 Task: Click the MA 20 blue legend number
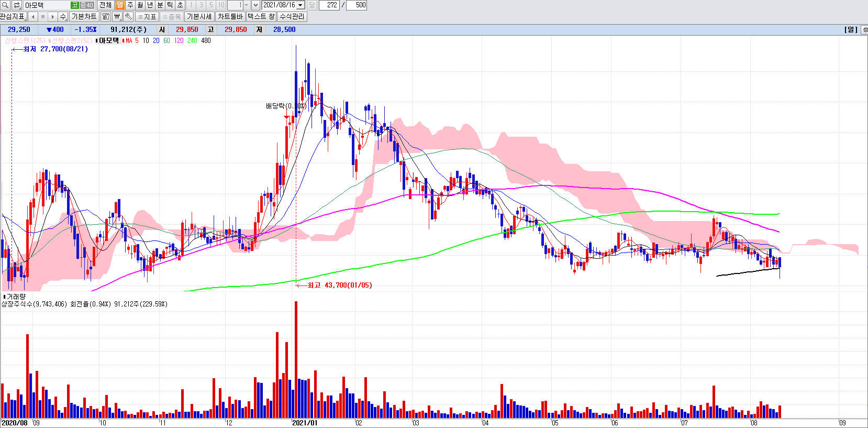[x=156, y=40]
